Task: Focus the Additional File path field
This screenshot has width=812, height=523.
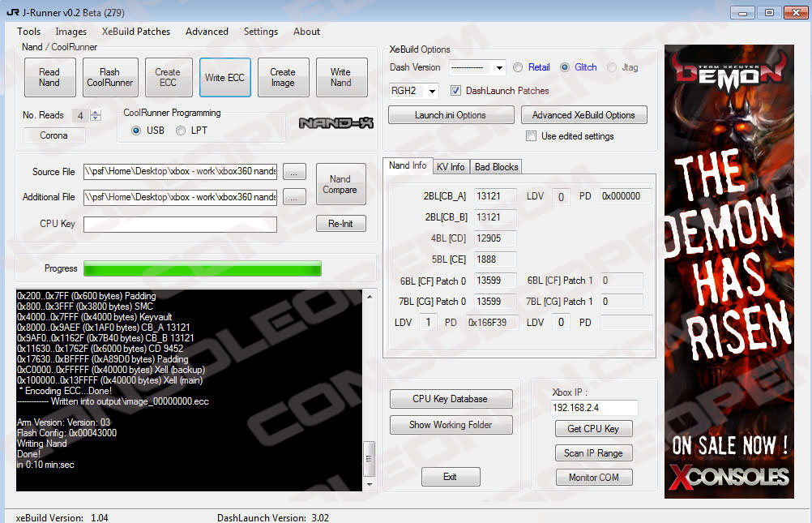Action: pyautogui.click(x=180, y=198)
